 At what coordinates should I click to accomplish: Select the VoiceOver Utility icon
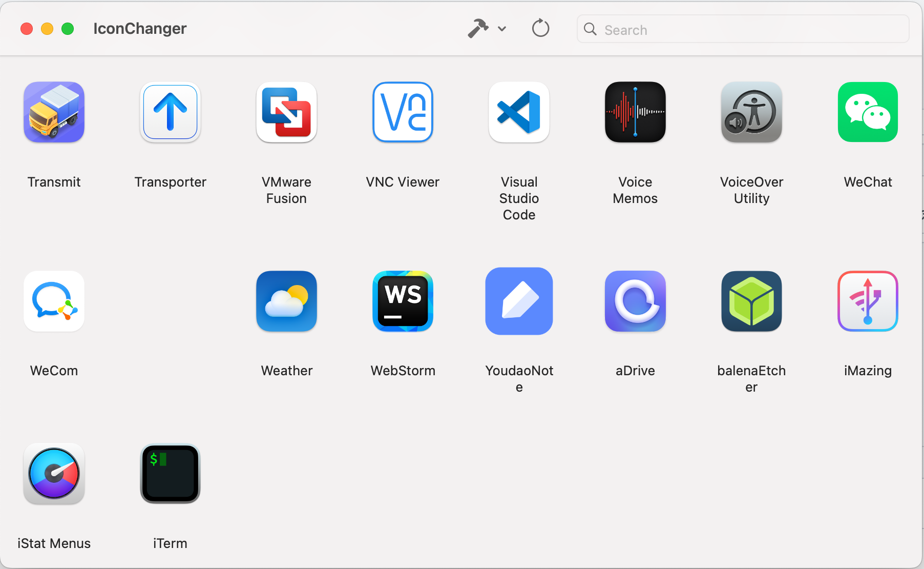(x=751, y=112)
